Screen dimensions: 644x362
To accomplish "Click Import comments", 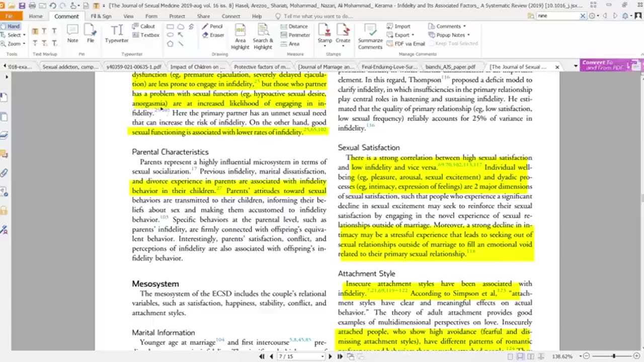I will tap(398, 26).
